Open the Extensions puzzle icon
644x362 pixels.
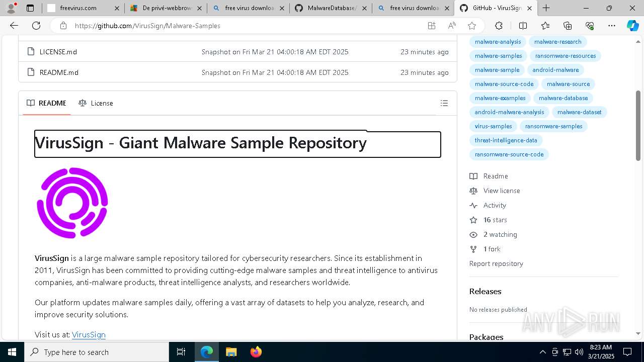coord(499,26)
